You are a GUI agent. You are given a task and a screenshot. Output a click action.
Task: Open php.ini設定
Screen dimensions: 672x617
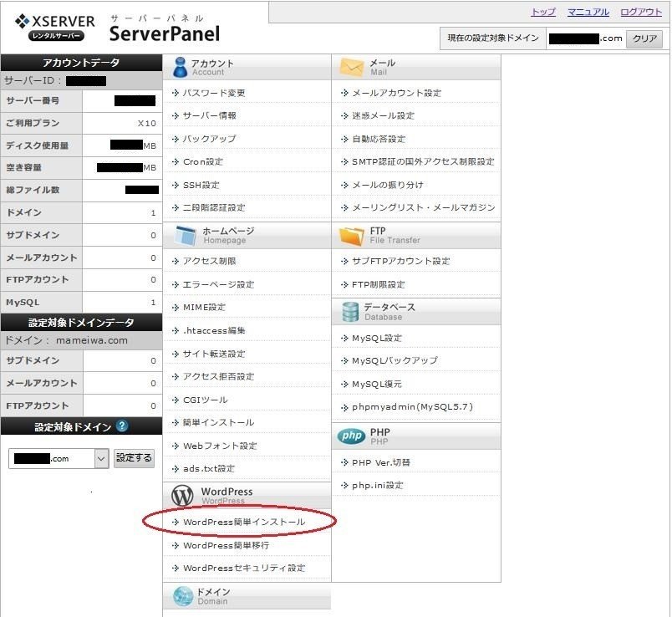377,485
